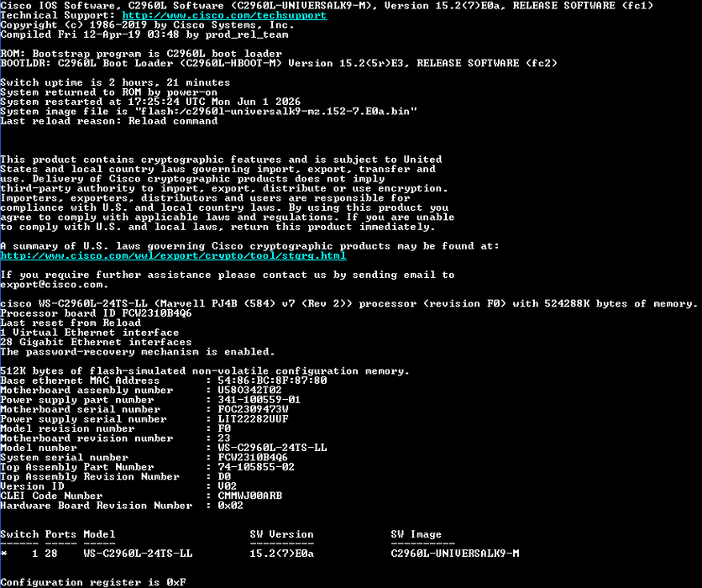This screenshot has height=588, width=702.
Task: Click the 1 Virtual Ethernet interface line
Action: click(x=90, y=333)
